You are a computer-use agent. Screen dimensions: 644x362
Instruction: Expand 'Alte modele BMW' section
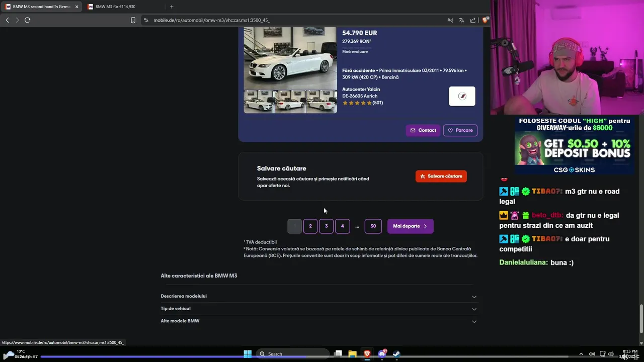click(318, 321)
